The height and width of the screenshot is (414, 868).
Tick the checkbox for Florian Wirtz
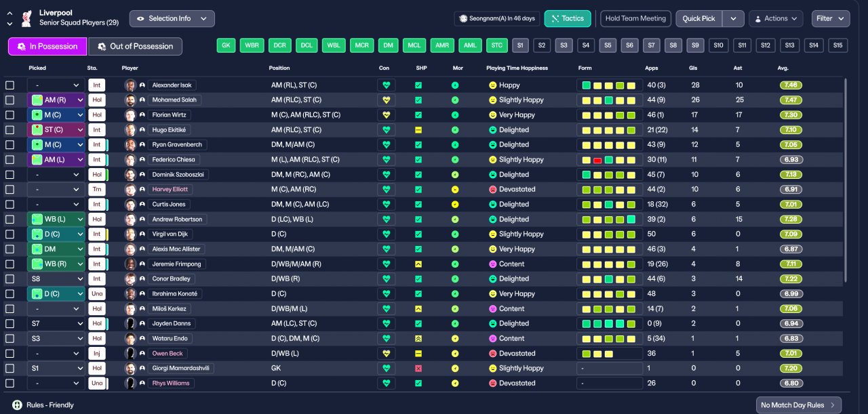pyautogui.click(x=9, y=115)
